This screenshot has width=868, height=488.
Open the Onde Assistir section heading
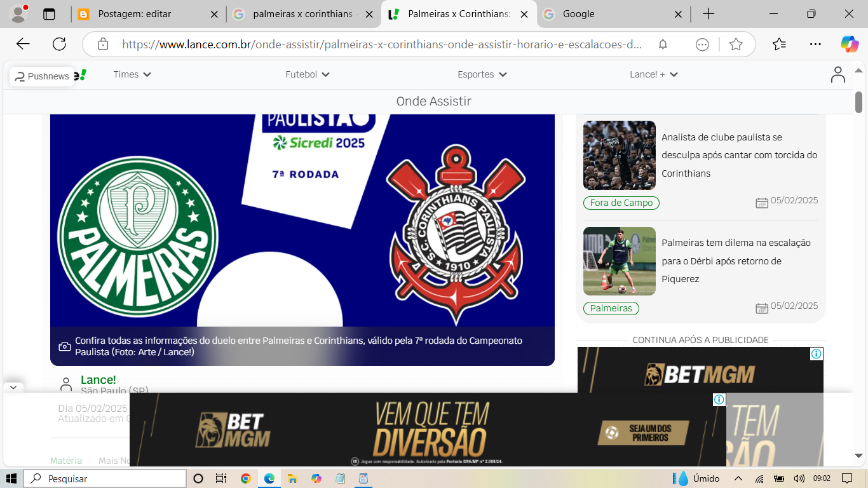434,101
